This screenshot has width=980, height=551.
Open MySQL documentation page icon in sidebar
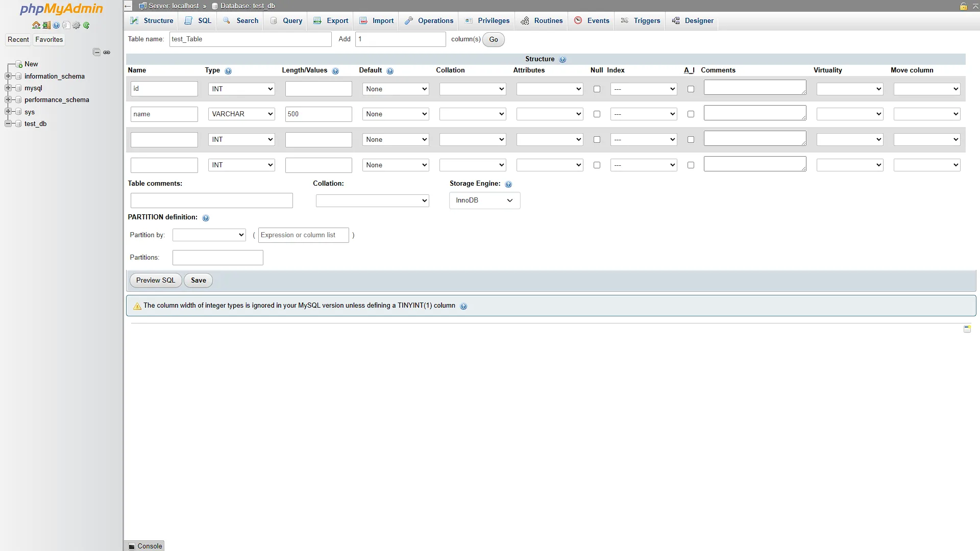[66, 25]
